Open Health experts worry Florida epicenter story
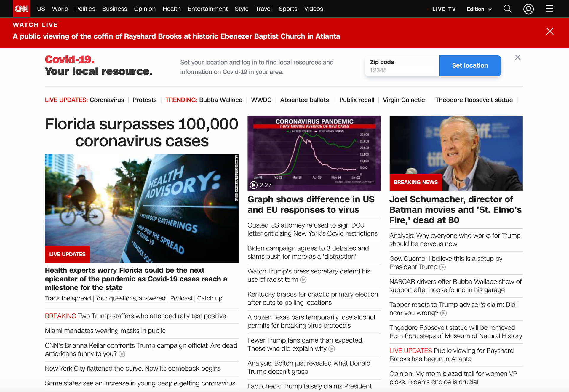 click(x=136, y=279)
